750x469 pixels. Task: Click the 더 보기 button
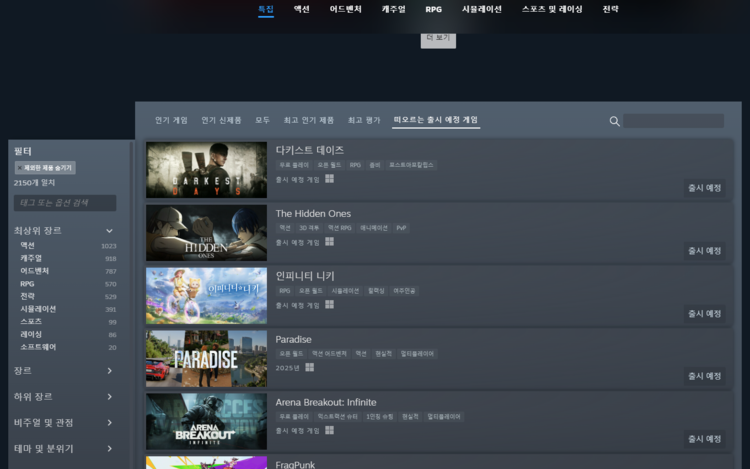point(438,40)
